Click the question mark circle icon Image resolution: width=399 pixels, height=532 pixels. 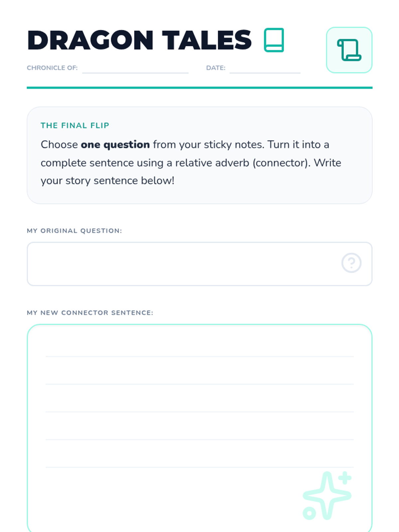(351, 263)
